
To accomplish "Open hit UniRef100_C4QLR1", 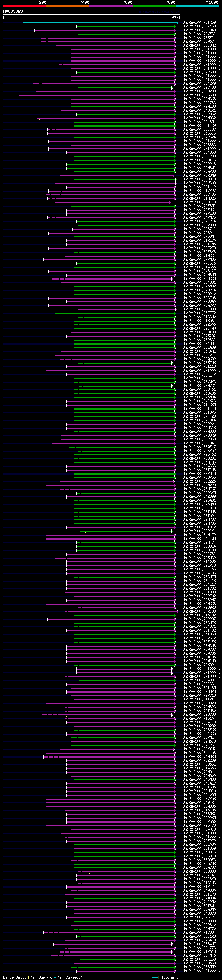I will pos(199,110).
